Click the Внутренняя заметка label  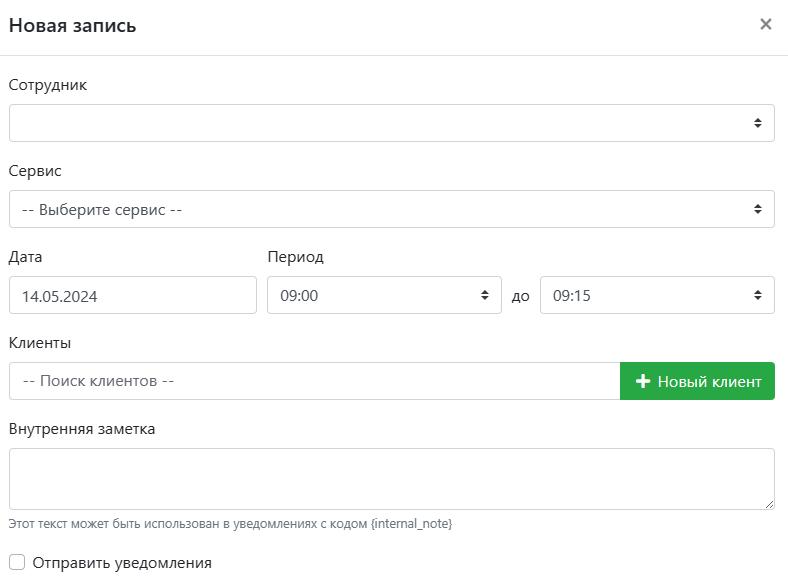tap(82, 429)
